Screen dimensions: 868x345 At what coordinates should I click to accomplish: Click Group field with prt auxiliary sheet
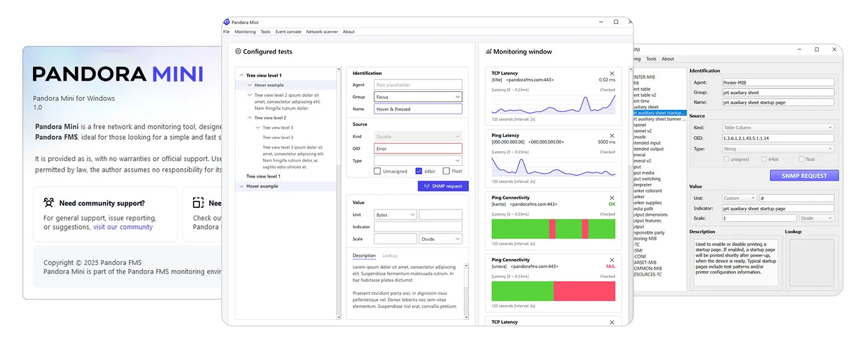coord(778,92)
